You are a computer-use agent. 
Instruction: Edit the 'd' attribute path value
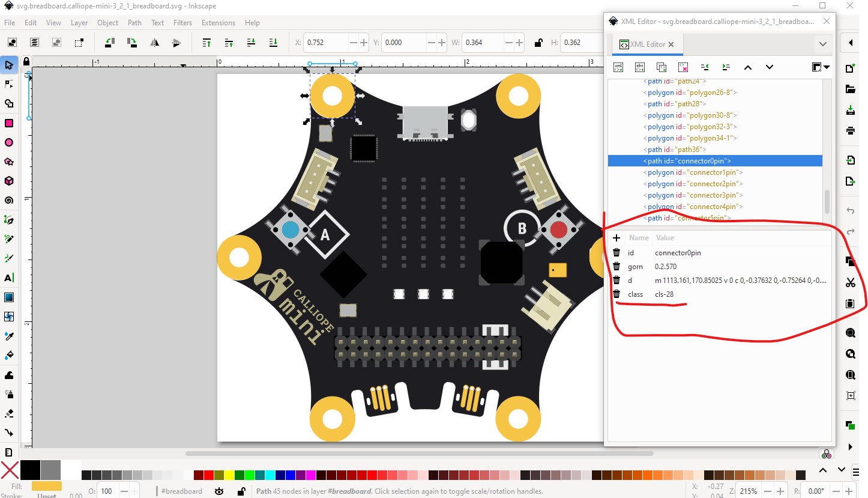tap(741, 280)
